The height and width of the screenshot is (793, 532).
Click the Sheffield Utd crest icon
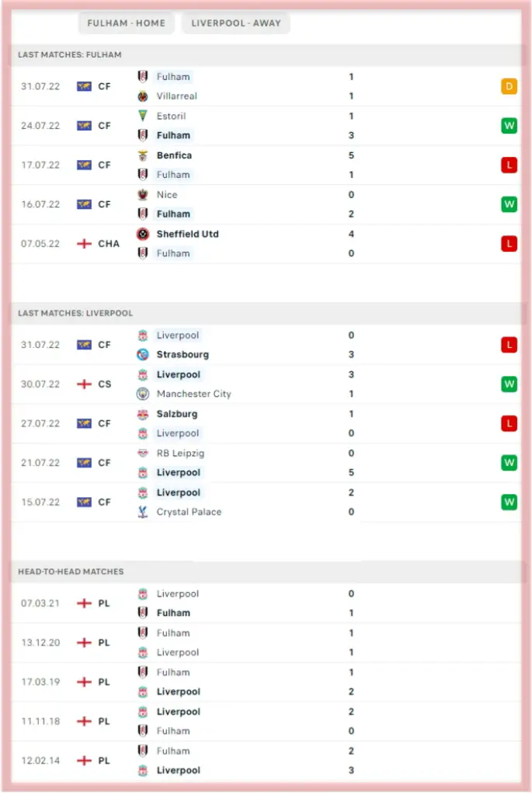click(143, 234)
